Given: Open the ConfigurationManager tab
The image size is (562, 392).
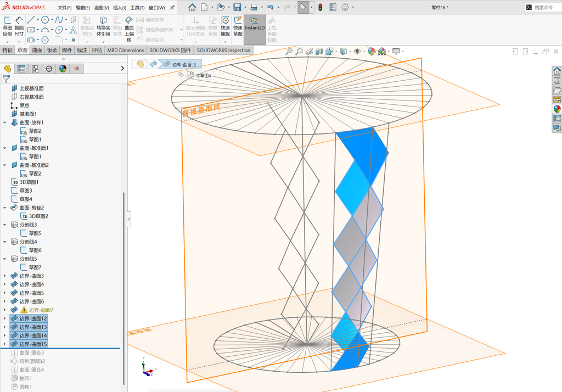Looking at the screenshot, I should [35, 69].
